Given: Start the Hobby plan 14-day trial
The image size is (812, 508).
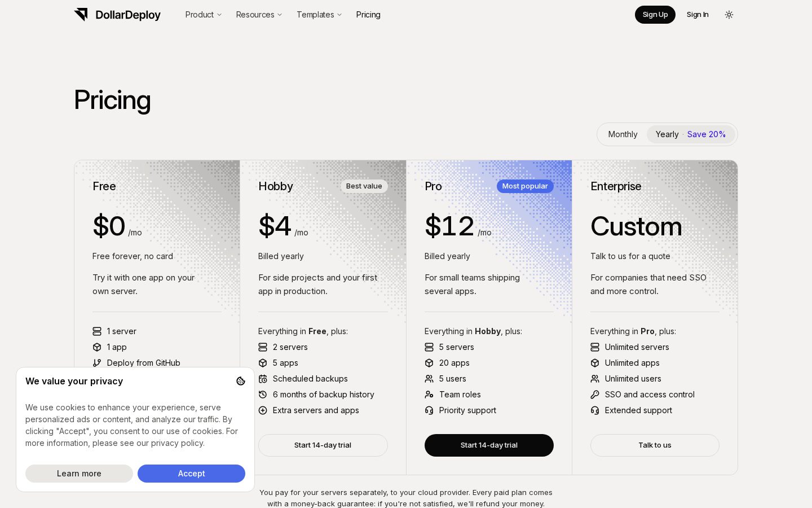Looking at the screenshot, I should (323, 445).
